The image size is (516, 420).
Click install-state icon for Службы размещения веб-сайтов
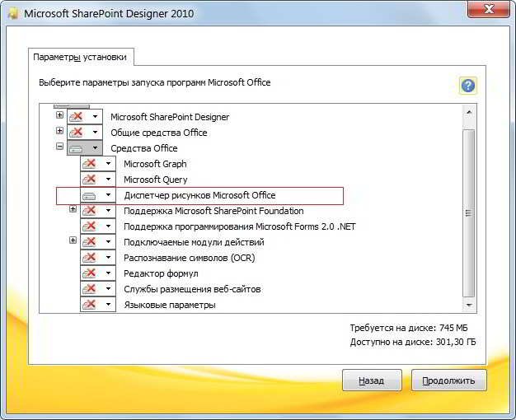90,289
